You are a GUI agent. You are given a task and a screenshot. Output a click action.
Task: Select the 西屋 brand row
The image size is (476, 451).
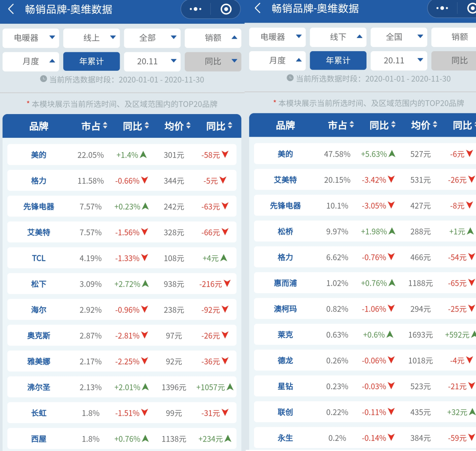122,439
